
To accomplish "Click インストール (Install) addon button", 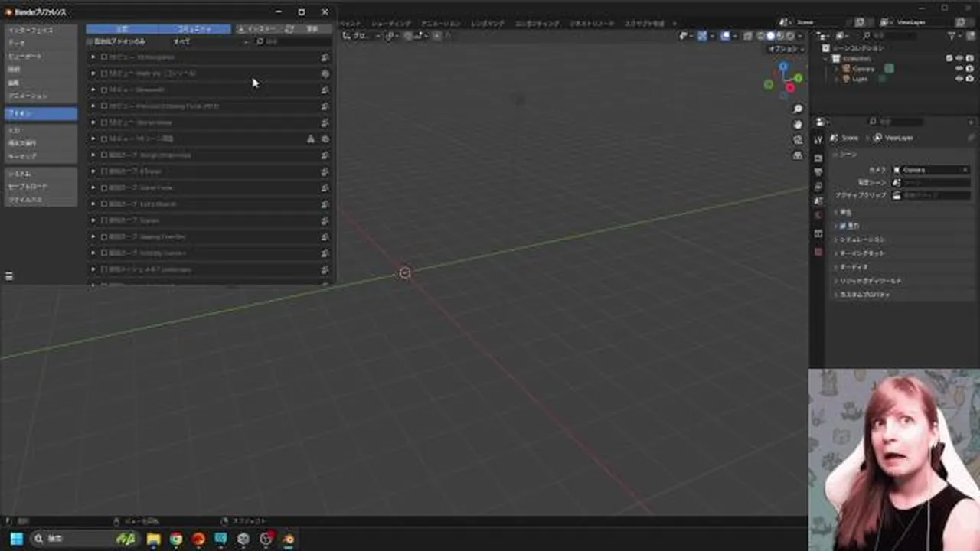I will pos(260,29).
